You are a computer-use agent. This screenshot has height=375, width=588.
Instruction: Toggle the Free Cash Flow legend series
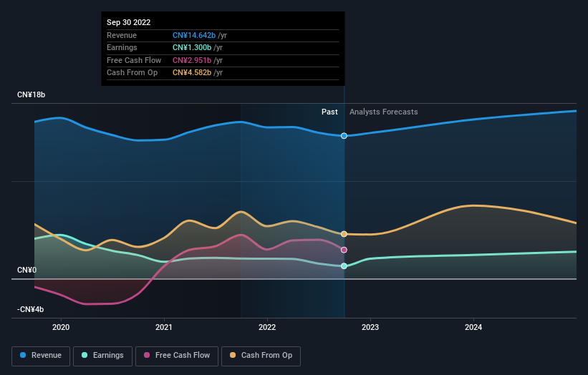(x=177, y=356)
